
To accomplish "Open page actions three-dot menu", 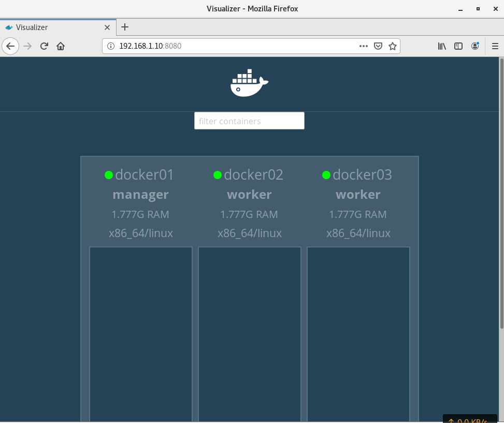I will tap(364, 46).
